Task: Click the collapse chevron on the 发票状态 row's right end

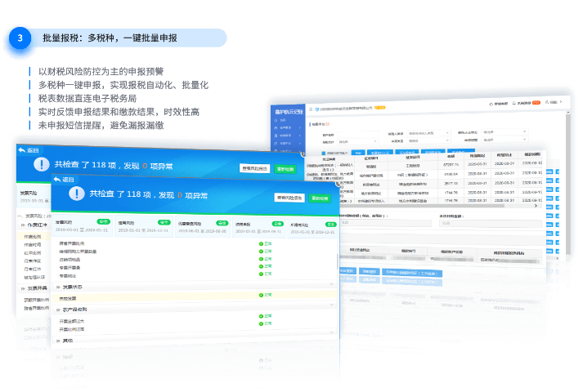Action: [x=332, y=284]
